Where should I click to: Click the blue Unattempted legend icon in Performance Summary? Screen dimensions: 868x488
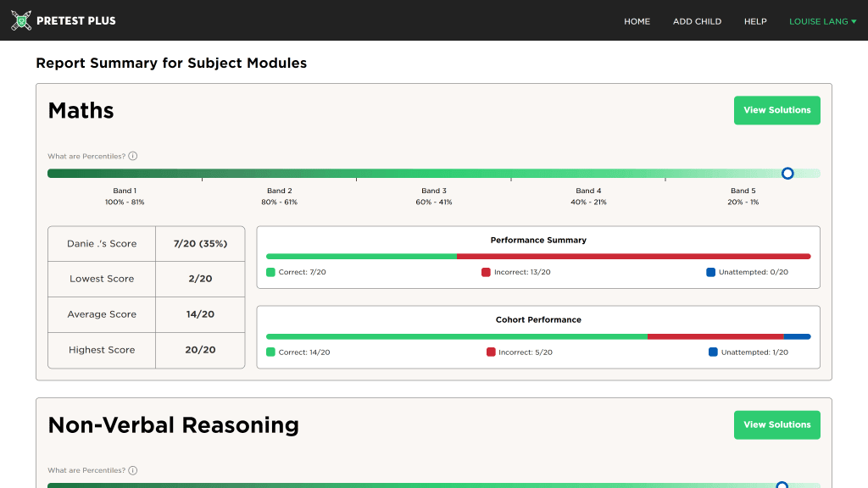pos(711,272)
